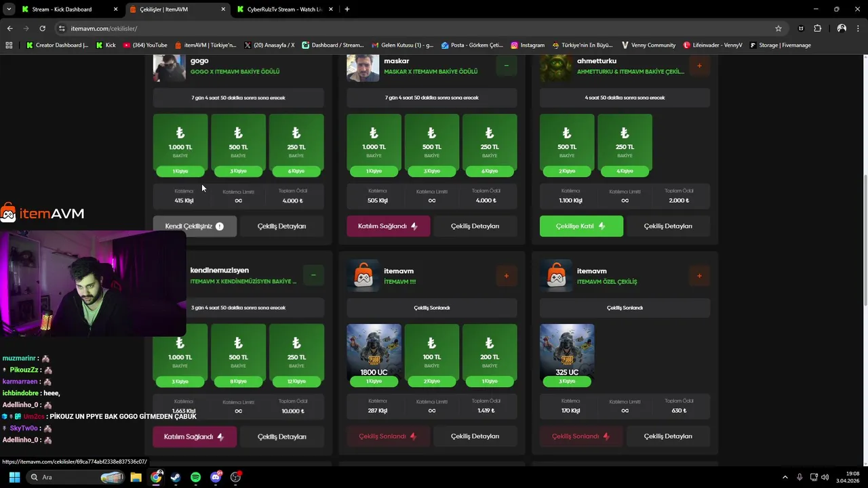Open the apps grid in bookmarks bar
This screenshot has height=488, width=868.
[9, 45]
